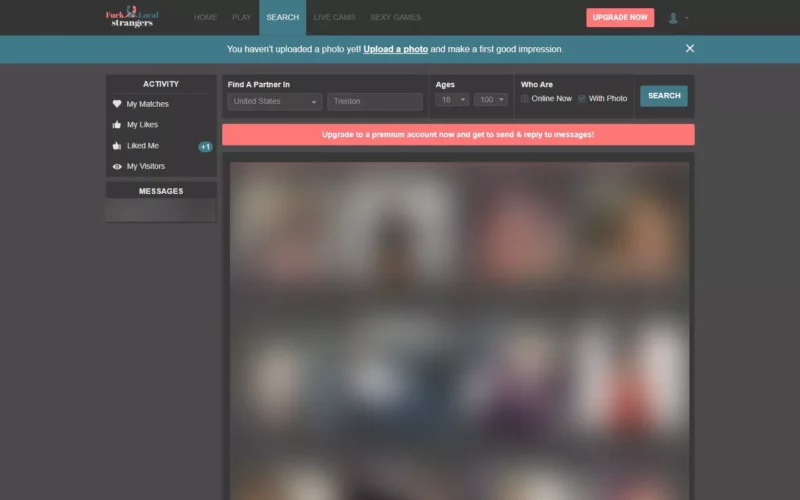Image resolution: width=800 pixels, height=500 pixels.
Task: Expand the maximum age 100 dropdown
Action: (x=491, y=99)
